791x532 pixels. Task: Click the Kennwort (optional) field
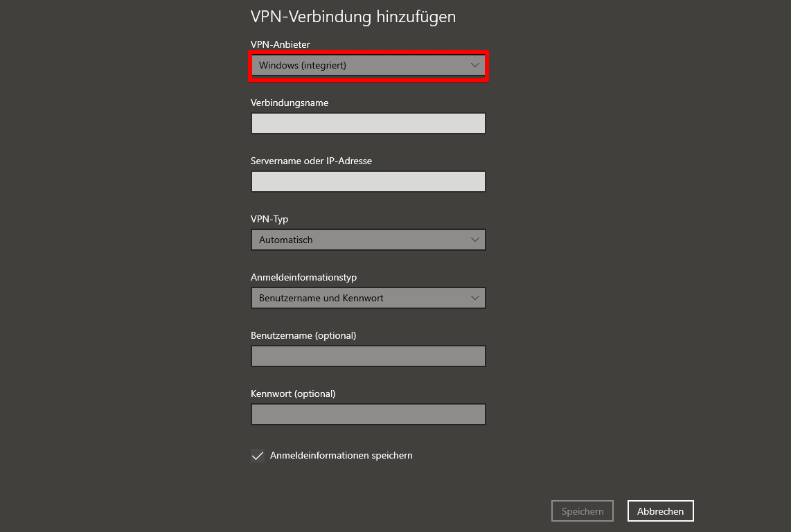368,414
